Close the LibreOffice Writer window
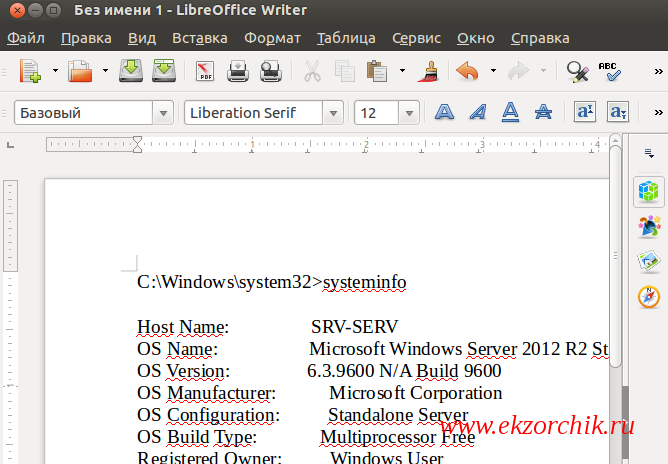Viewport: 668px width, 464px height. pyautogui.click(x=17, y=10)
